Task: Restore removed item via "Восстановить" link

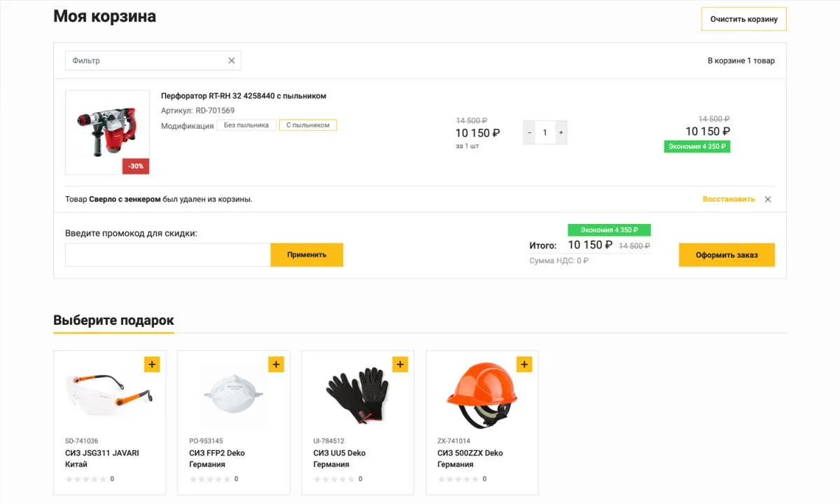Action: (x=729, y=199)
